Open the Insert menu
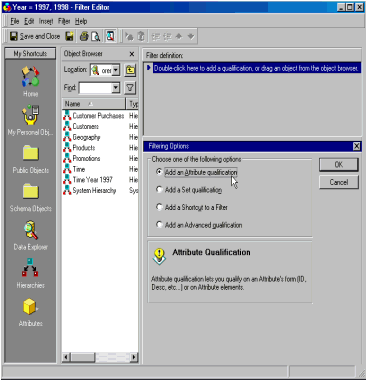 point(46,21)
